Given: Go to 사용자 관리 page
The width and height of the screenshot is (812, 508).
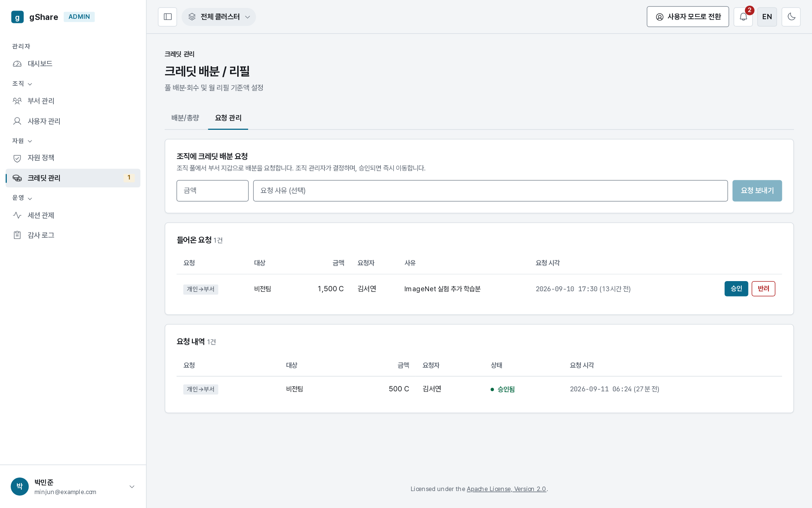Looking at the screenshot, I should tap(73, 121).
